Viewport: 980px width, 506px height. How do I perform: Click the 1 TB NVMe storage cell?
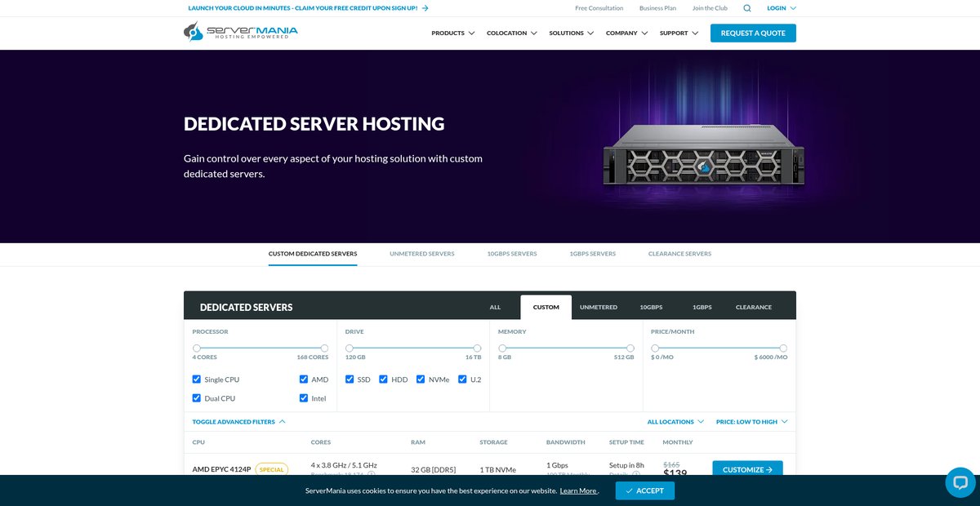(x=497, y=469)
